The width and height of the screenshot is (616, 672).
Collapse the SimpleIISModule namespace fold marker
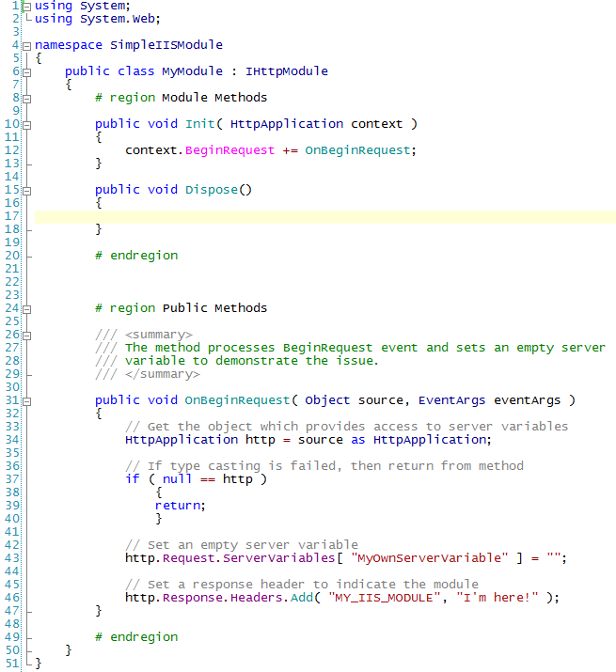pos(26,46)
